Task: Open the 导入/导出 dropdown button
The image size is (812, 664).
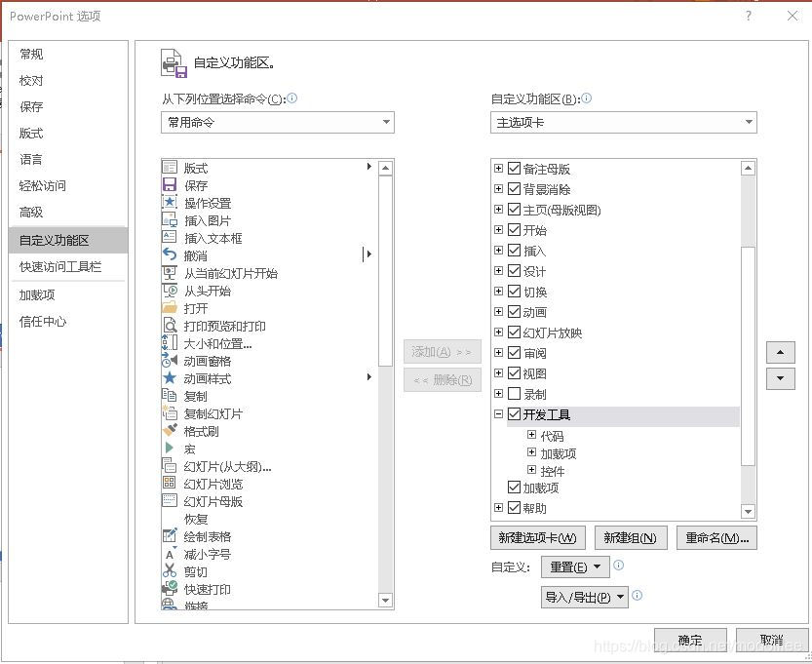Action: tap(584, 597)
